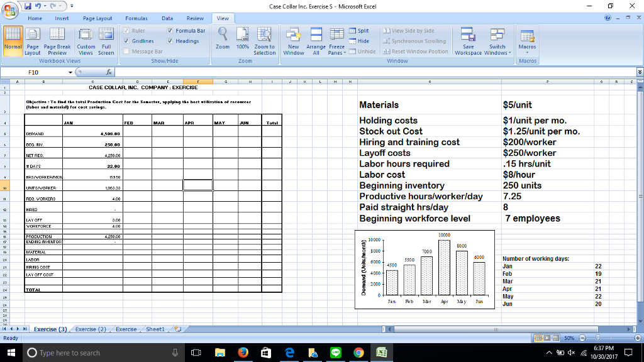Expand the Freeze Panes dropdown
The height and width of the screenshot is (362, 644).
336,50
